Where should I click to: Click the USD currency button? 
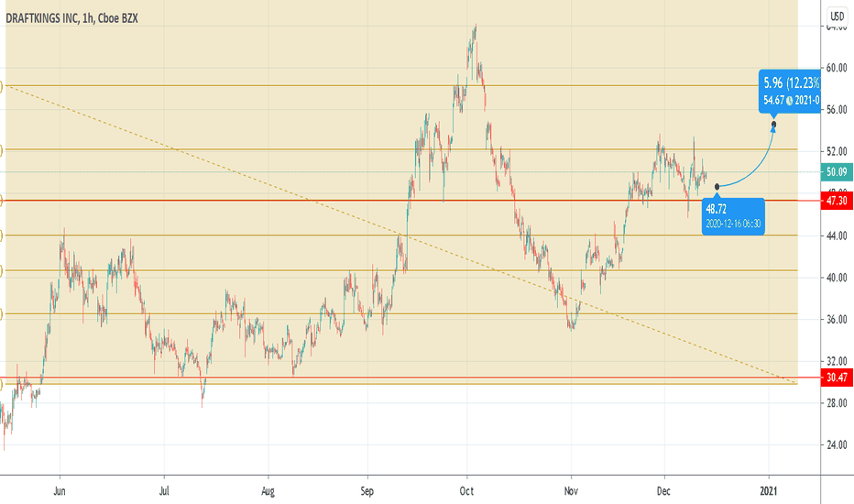pyautogui.click(x=838, y=16)
